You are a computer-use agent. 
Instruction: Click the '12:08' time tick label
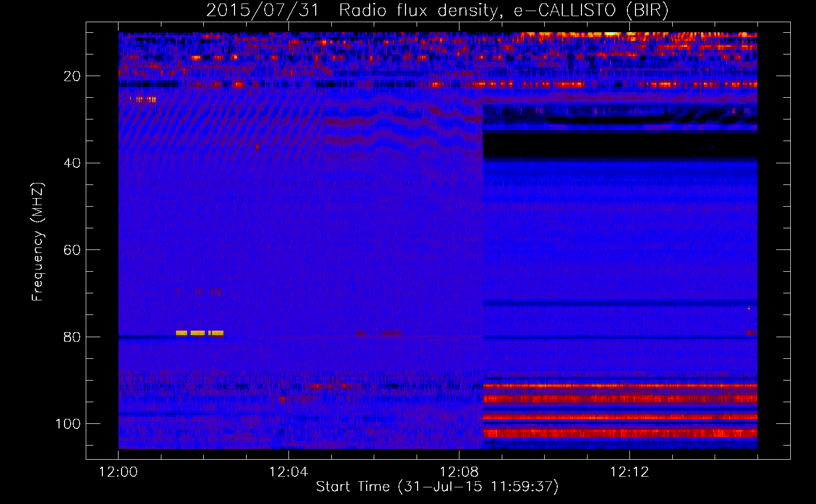[x=459, y=472]
